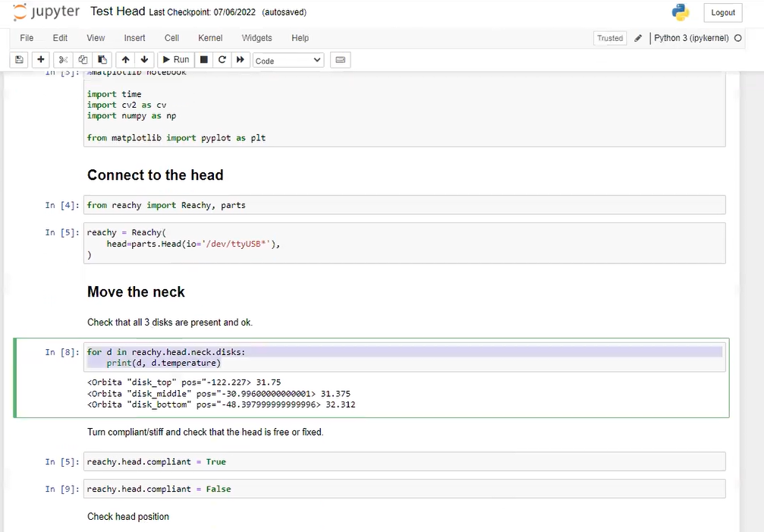Click 'Turn compliant/stiff' markdown text
The image size is (764, 532).
point(205,432)
